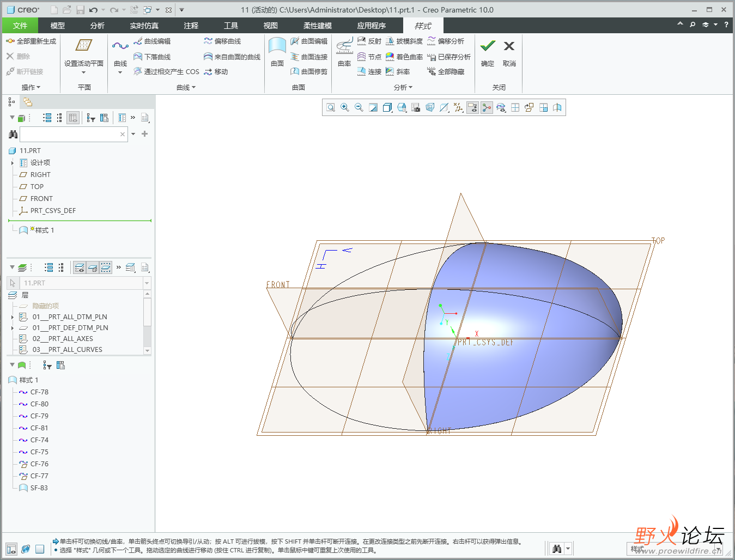Click 斜率 slope analysis
This screenshot has width=735, height=560.
click(x=398, y=71)
